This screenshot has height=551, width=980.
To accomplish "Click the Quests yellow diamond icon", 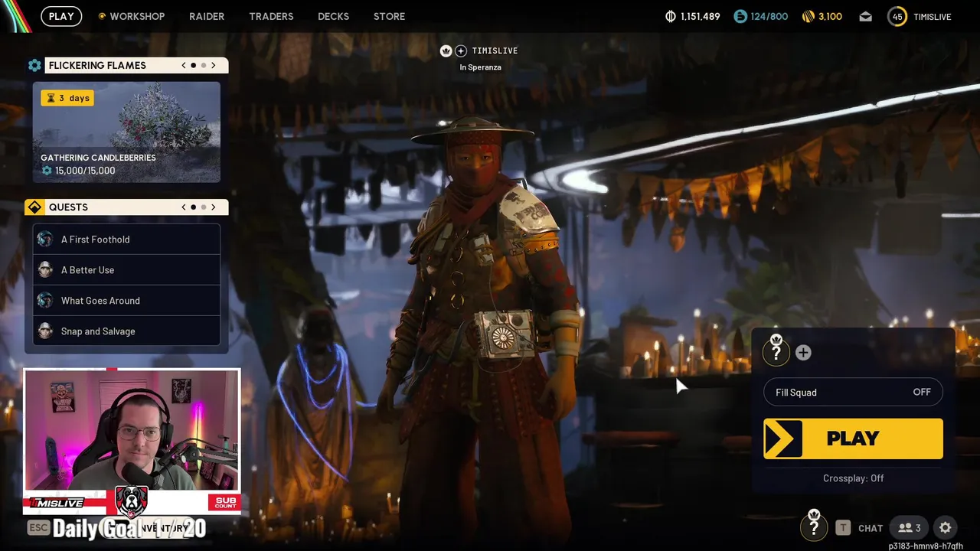I will 34,207.
